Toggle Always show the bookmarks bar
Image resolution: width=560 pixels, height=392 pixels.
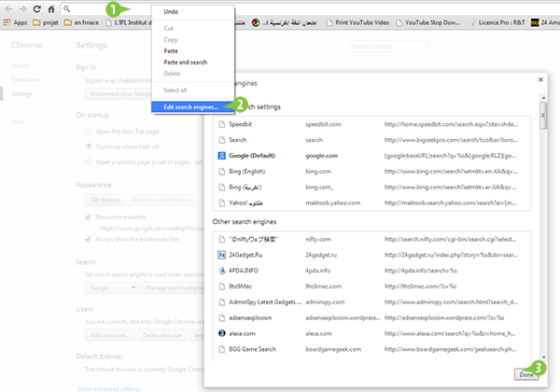coord(89,239)
